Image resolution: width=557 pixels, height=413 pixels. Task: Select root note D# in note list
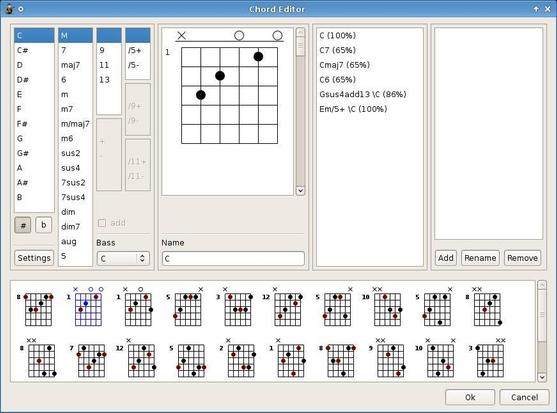pyautogui.click(x=34, y=80)
